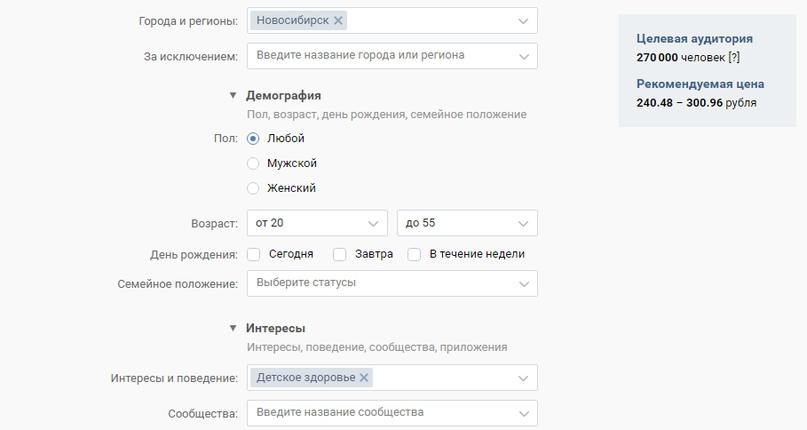
Task: Open the Города и регионы dropdown arrow
Action: point(523,21)
